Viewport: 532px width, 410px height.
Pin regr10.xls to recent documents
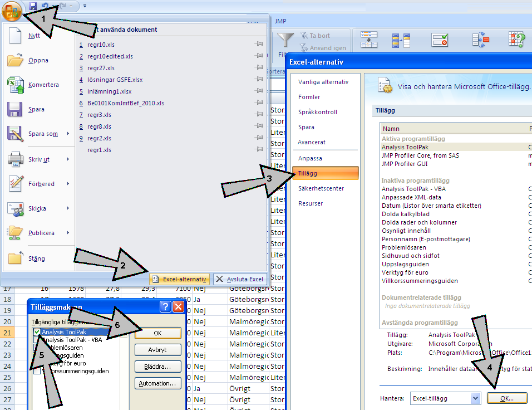(259, 44)
